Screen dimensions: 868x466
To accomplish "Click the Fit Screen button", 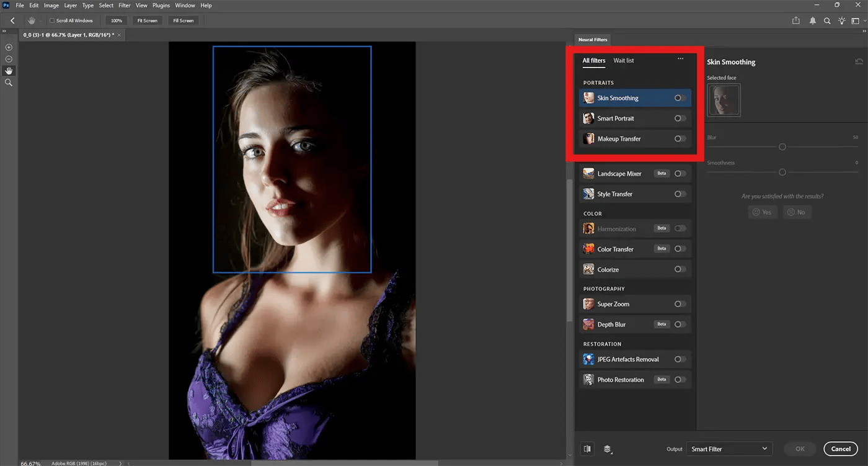I will pos(147,20).
